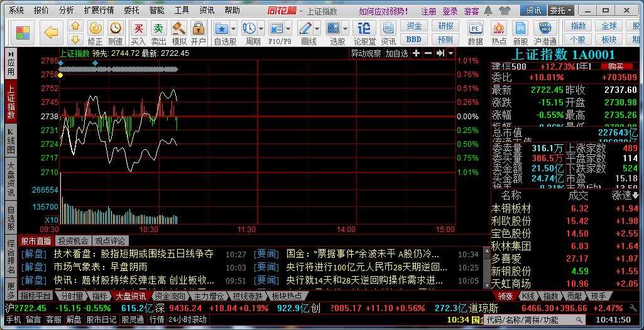
Task: Click the yellow back arrow icon
Action: tap(51, 32)
